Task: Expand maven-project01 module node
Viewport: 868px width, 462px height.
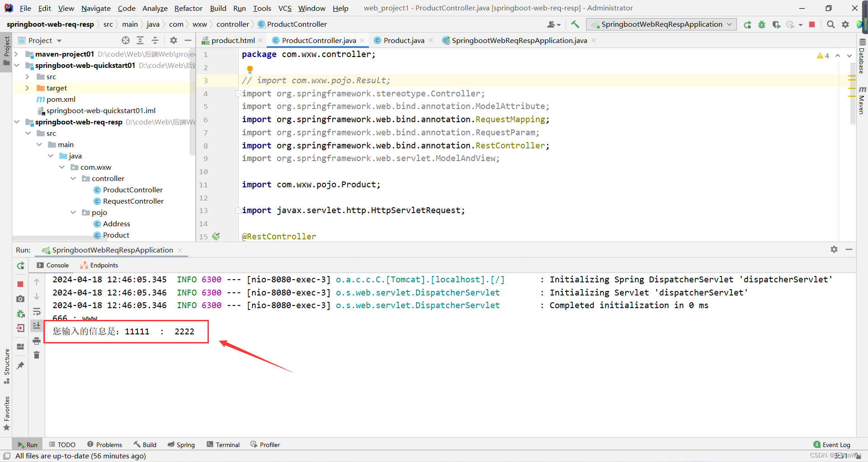Action: click(16, 54)
